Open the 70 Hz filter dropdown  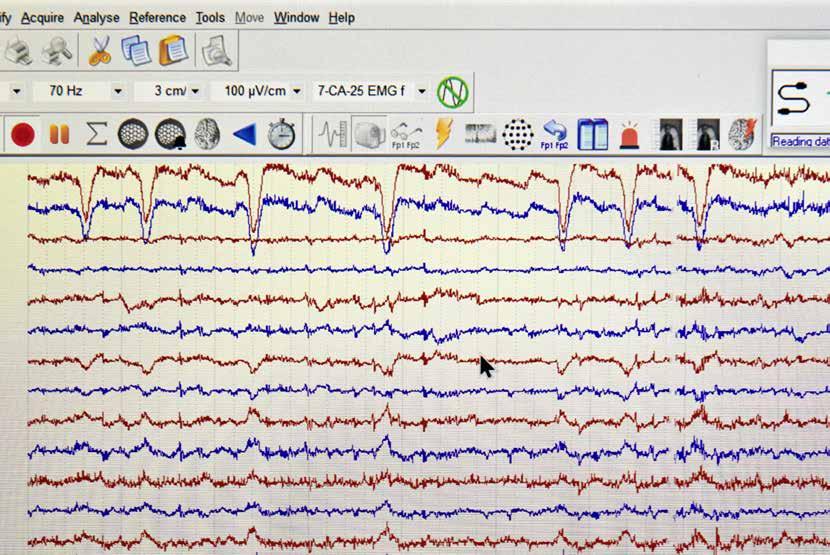click(x=118, y=92)
